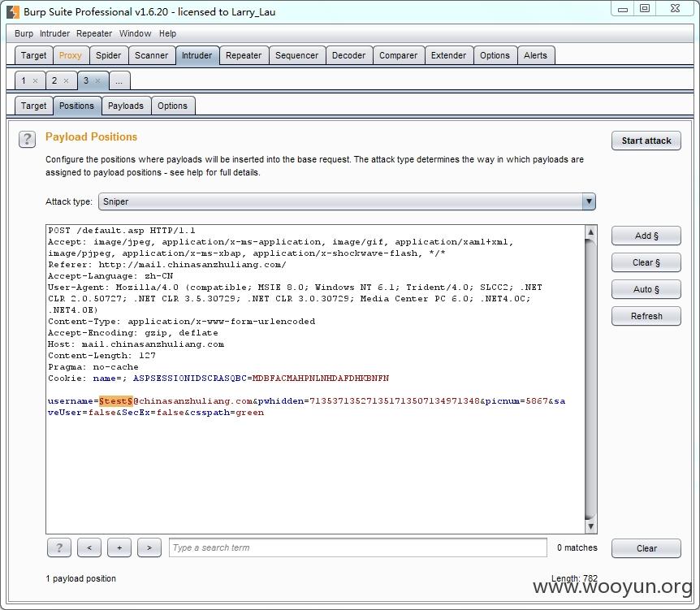Click the Auto § button
The height and width of the screenshot is (610, 700).
click(646, 289)
